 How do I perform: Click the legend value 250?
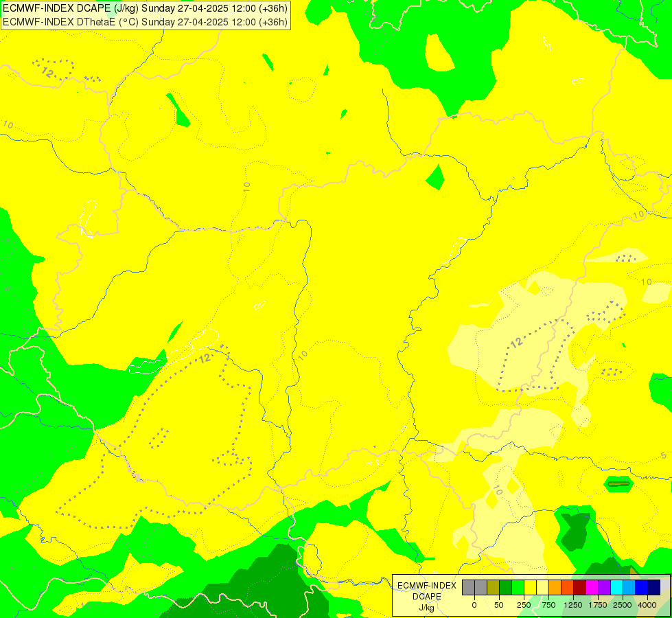524,605
